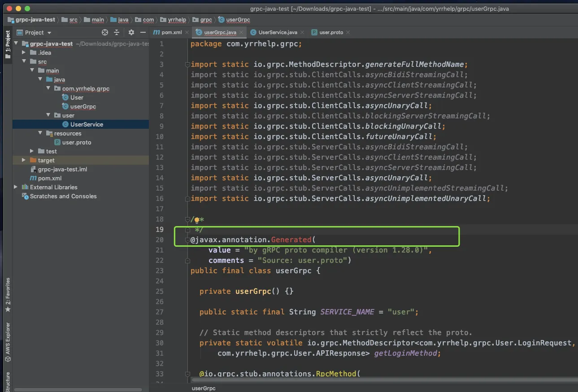Image resolution: width=578 pixels, height=392 pixels.
Task: Close the pom.xml editor tab
Action: point(187,32)
